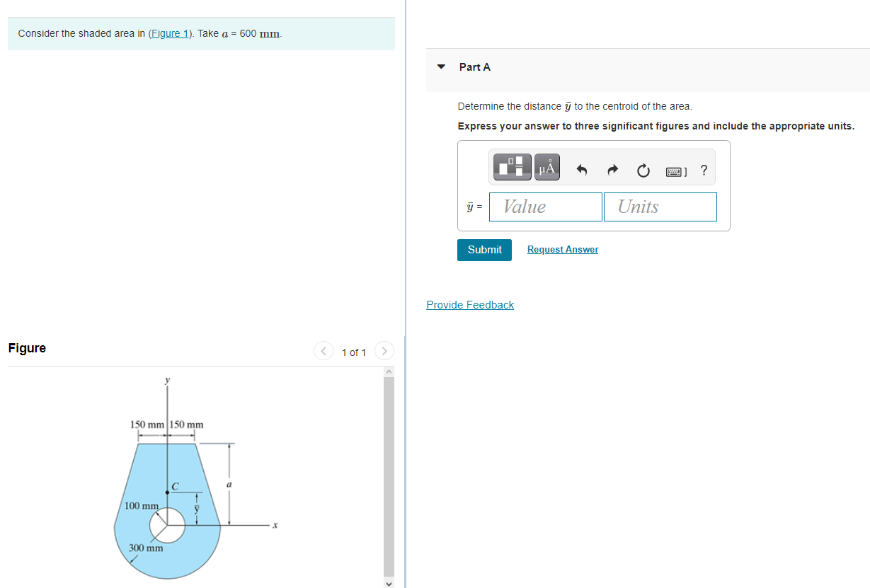Click inside the Units field
Screen dimensions: 870x588
659,207
